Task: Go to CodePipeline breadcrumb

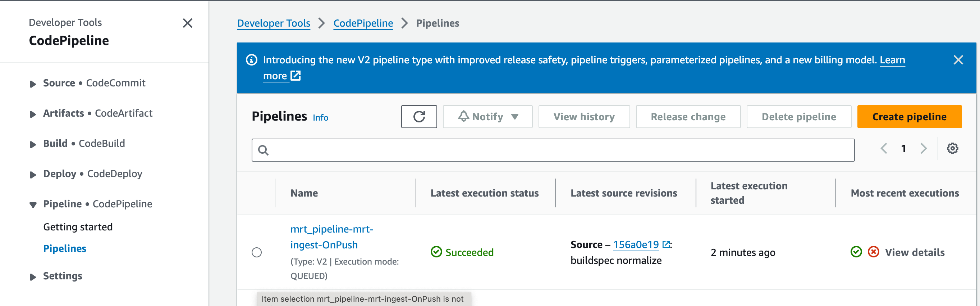Action: pyautogui.click(x=363, y=23)
